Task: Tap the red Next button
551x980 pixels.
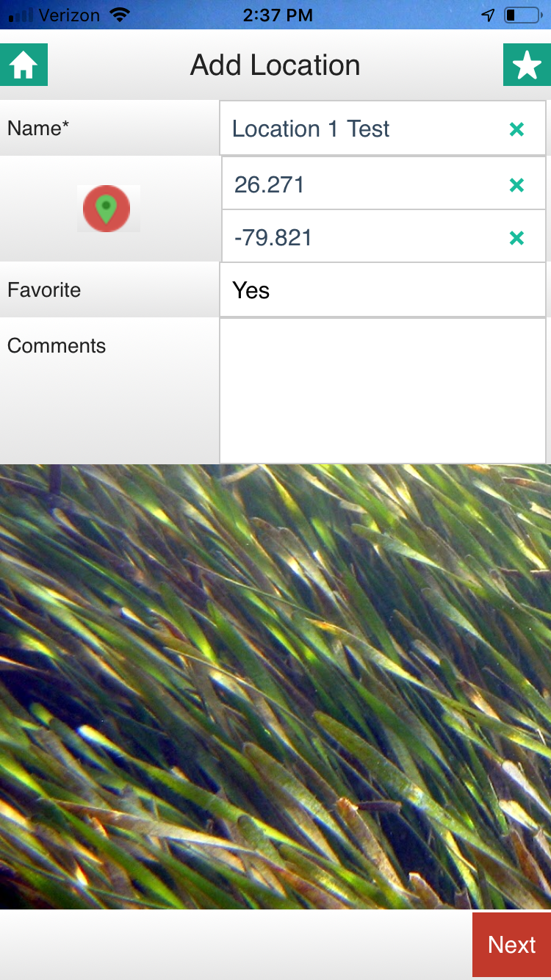Action: pyautogui.click(x=511, y=945)
